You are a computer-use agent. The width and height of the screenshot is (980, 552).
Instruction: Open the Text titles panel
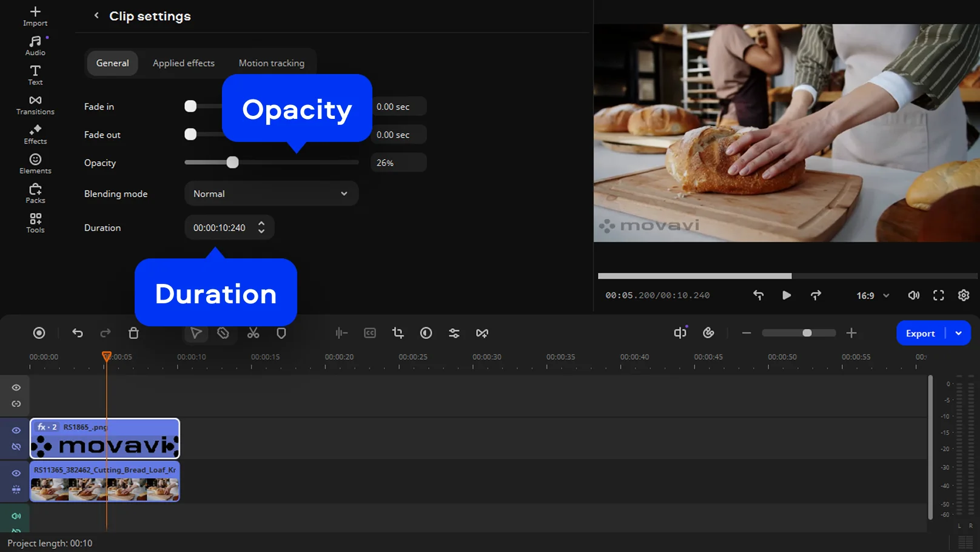35,75
